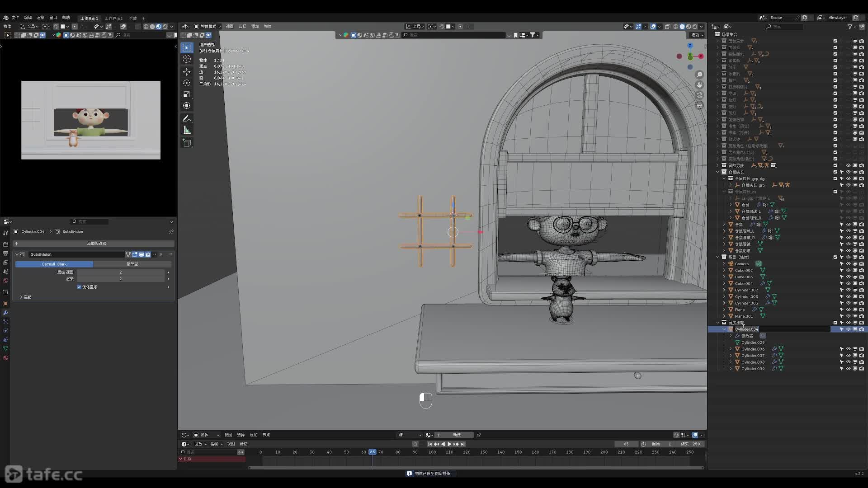Open the 物体模式 mode dropdown

pos(208,26)
